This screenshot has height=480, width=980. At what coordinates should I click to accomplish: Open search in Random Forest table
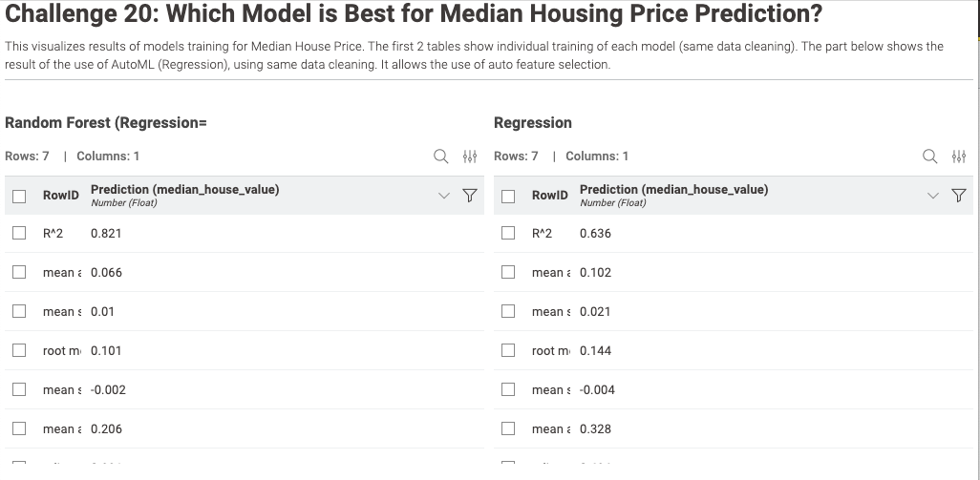tap(440, 157)
